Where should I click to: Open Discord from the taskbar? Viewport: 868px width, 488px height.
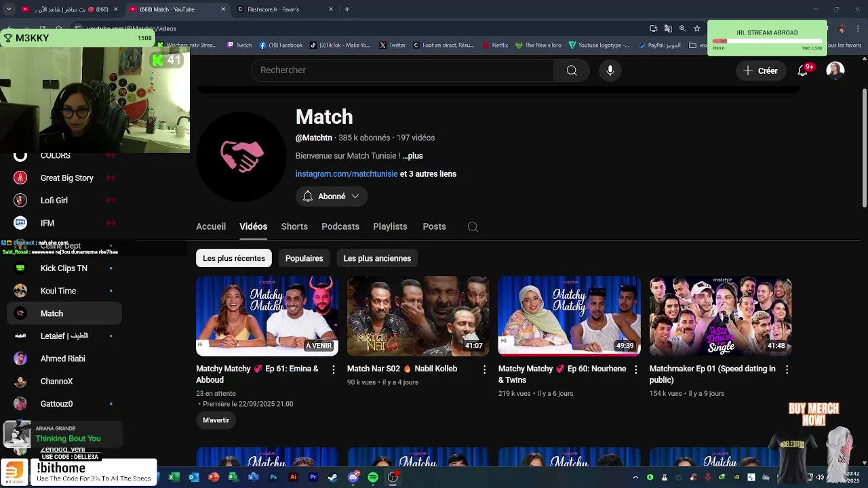[353, 477]
